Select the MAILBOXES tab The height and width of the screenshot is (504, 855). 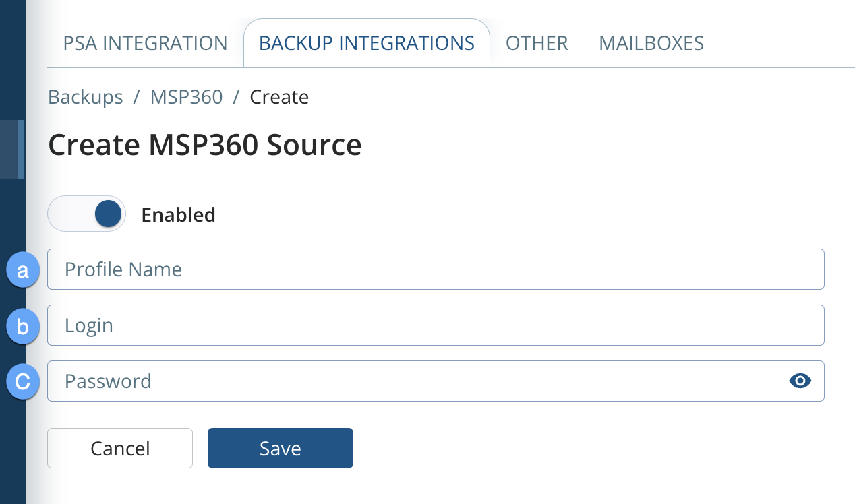point(651,42)
